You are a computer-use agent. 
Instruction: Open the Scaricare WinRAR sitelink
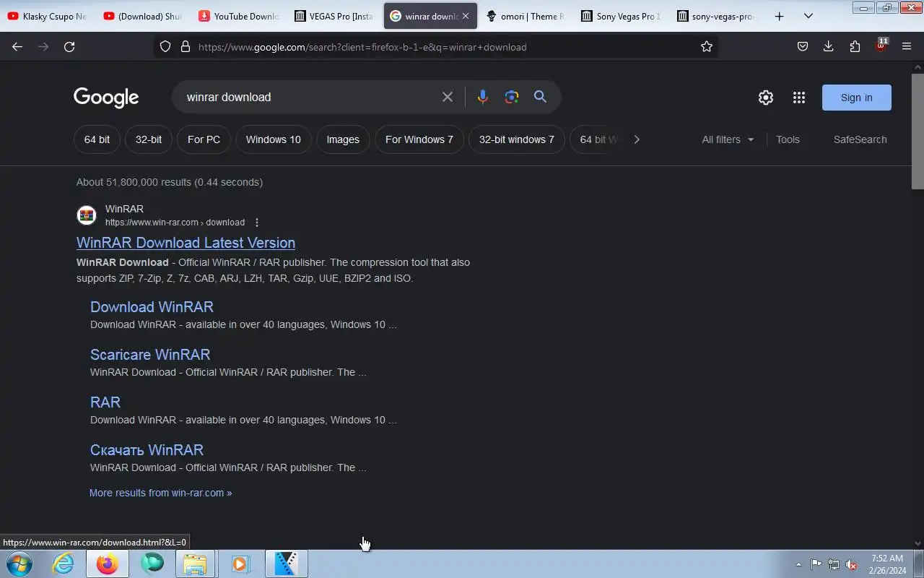click(x=150, y=355)
